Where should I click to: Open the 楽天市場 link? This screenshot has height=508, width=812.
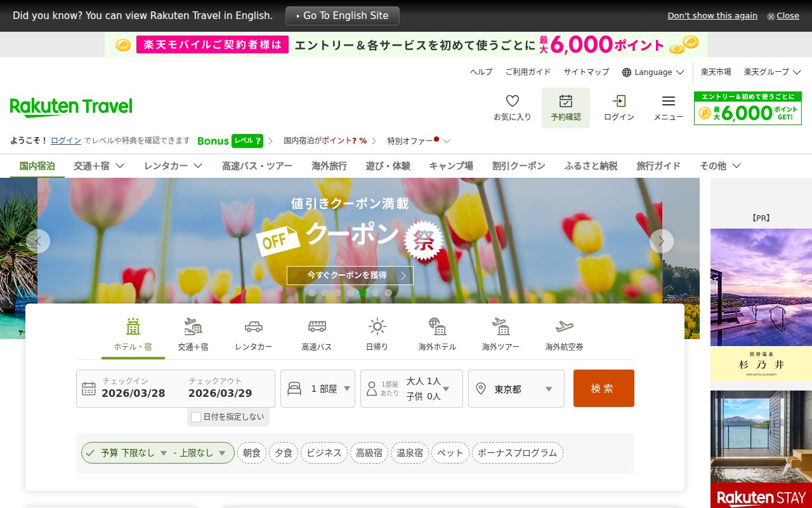click(x=716, y=72)
